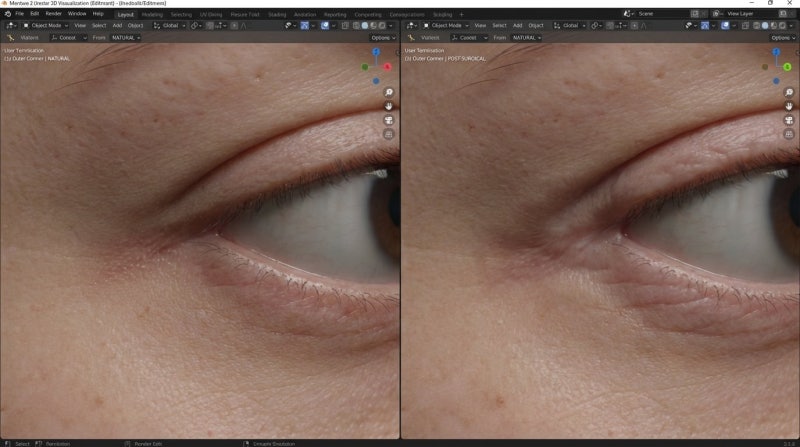This screenshot has height=447, width=800.
Task: Open editor type selector in left viewport
Action: pos(11,26)
